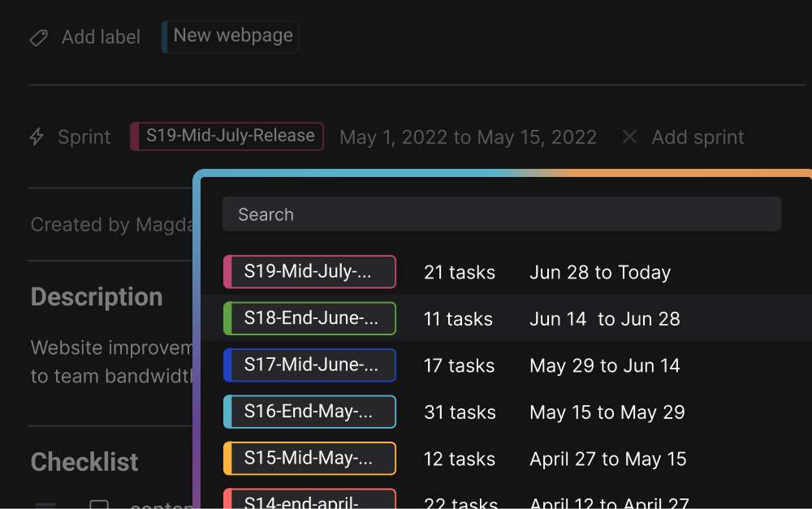Click the X icon to remove S19 sprint
Image resolution: width=812 pixels, height=509 pixels.
(x=629, y=137)
